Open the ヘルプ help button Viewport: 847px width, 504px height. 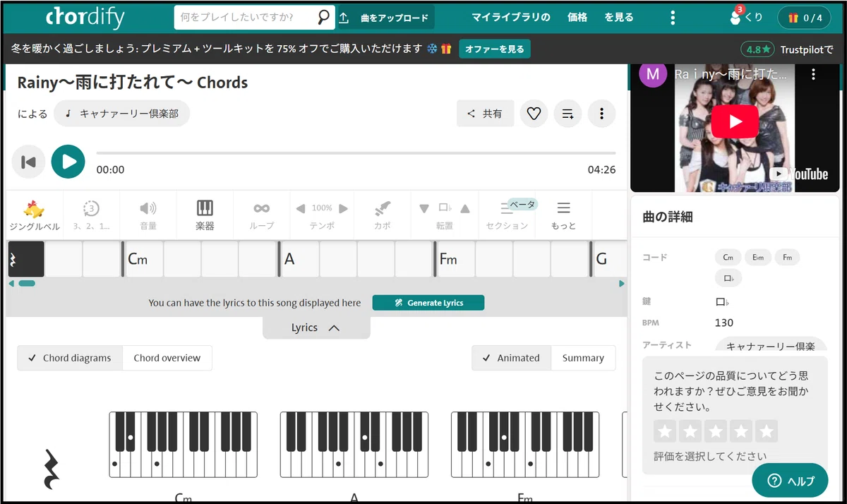(790, 481)
